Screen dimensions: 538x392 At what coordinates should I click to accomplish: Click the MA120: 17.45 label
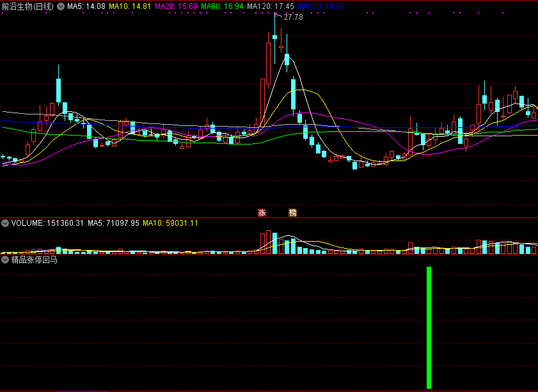[x=271, y=6]
